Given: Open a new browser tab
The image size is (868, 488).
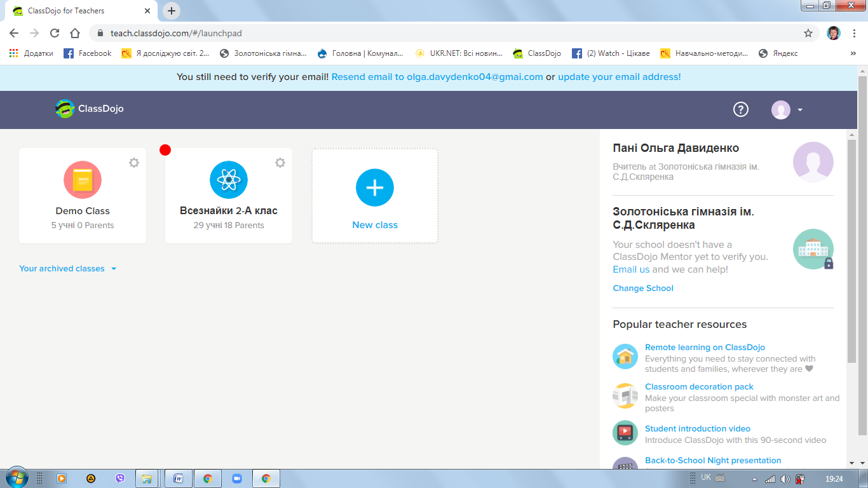Looking at the screenshot, I should (172, 11).
